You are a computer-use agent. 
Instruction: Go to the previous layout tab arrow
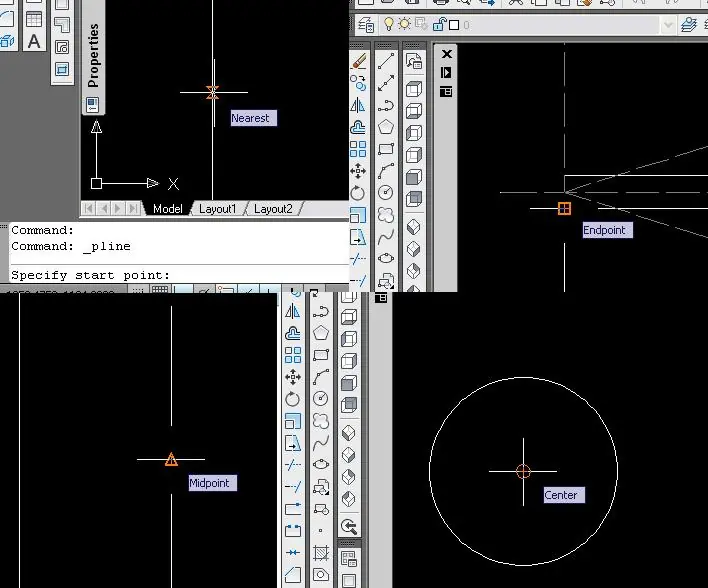(x=104, y=209)
